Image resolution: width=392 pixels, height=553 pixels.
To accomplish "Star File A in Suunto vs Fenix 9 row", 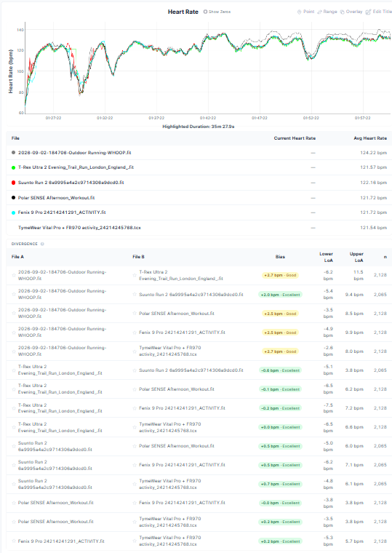I will tap(14, 465).
